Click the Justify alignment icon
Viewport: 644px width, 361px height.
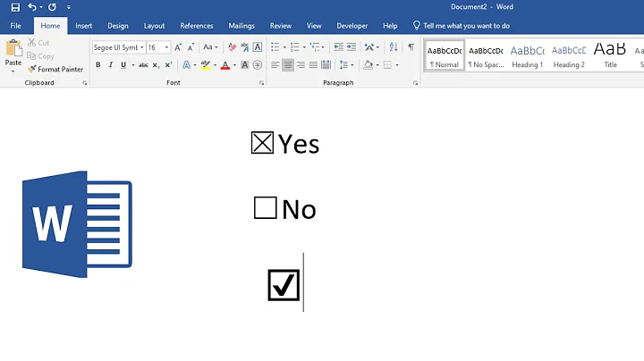coord(313,65)
